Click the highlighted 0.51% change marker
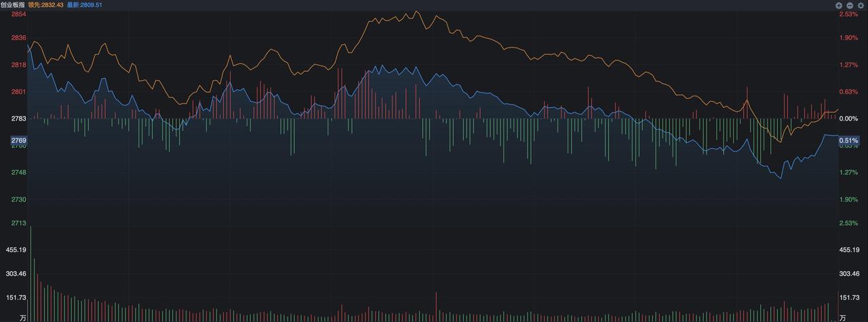This screenshot has height=322, width=868. (849, 140)
